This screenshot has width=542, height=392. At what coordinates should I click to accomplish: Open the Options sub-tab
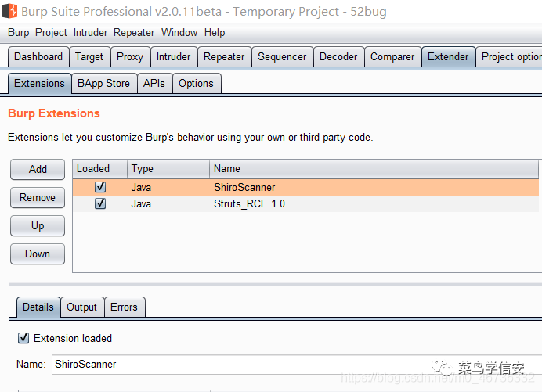click(196, 84)
